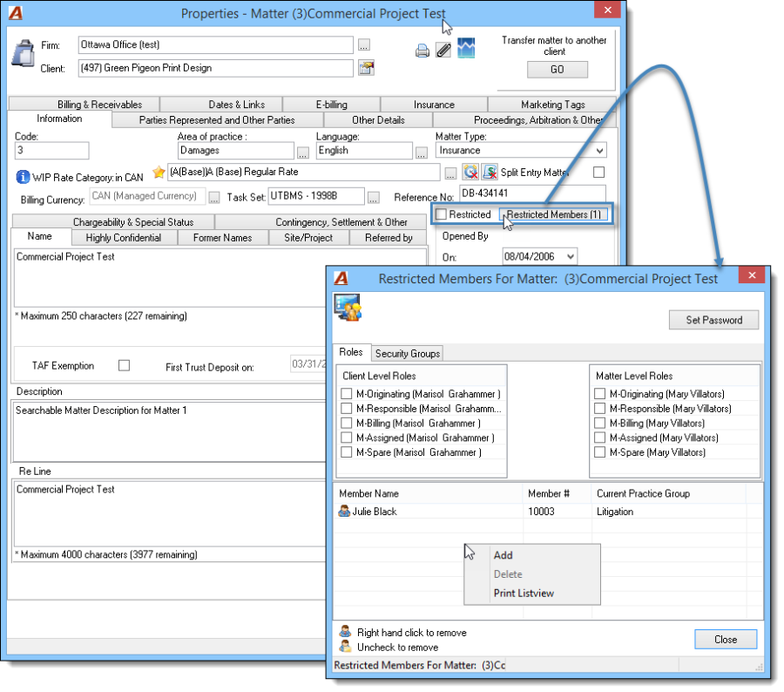Expand the Opened On date dropdown
The image size is (784, 692).
[x=571, y=257]
